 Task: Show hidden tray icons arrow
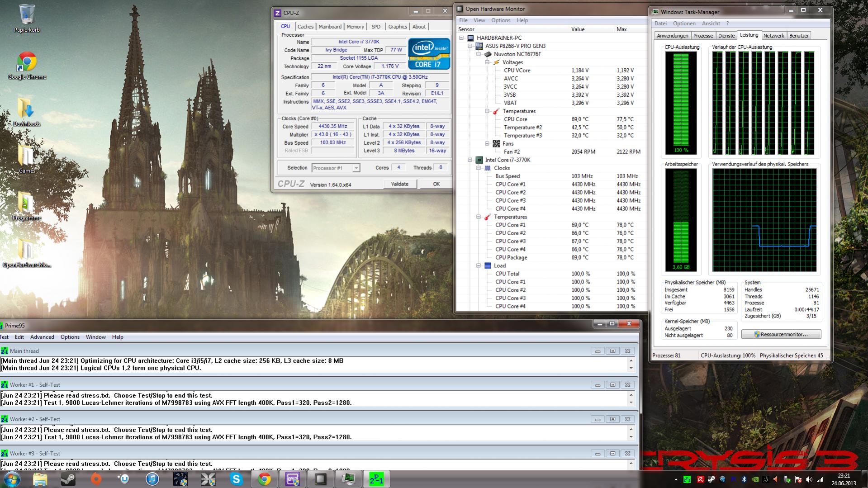point(676,479)
